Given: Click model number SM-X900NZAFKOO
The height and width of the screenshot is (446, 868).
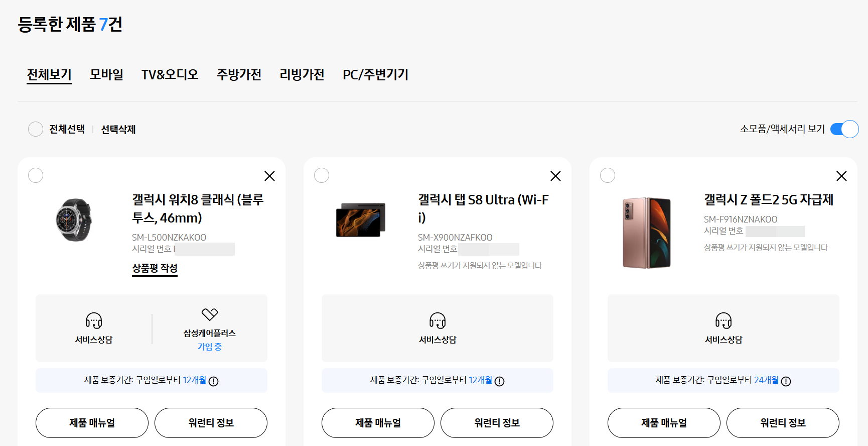Looking at the screenshot, I should [455, 238].
